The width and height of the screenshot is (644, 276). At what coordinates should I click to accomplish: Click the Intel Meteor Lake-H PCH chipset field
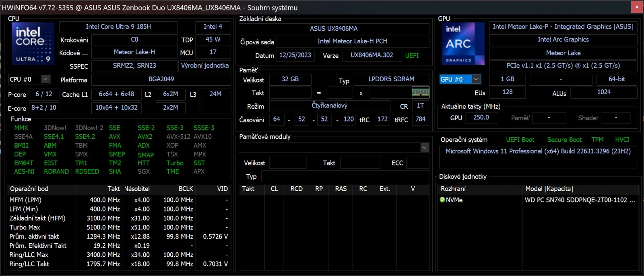pyautogui.click(x=352, y=41)
